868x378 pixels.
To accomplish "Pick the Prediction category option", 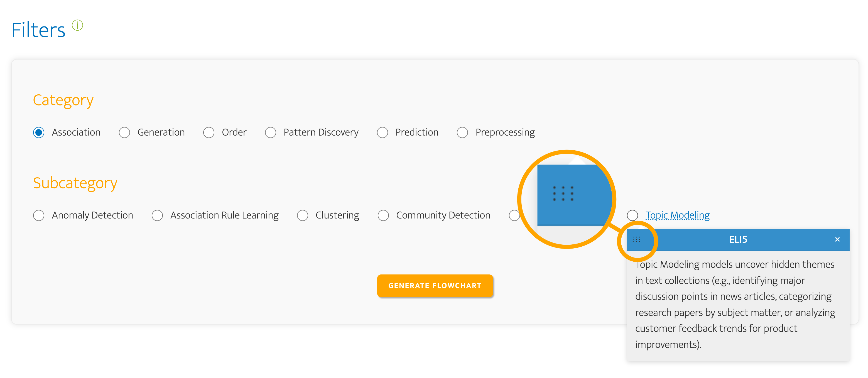I will [382, 132].
